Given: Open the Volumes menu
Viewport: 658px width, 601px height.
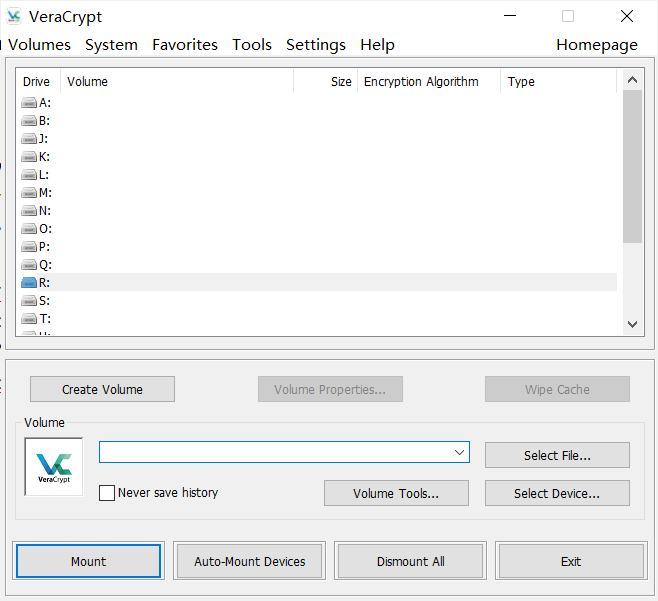Looking at the screenshot, I should (38, 45).
